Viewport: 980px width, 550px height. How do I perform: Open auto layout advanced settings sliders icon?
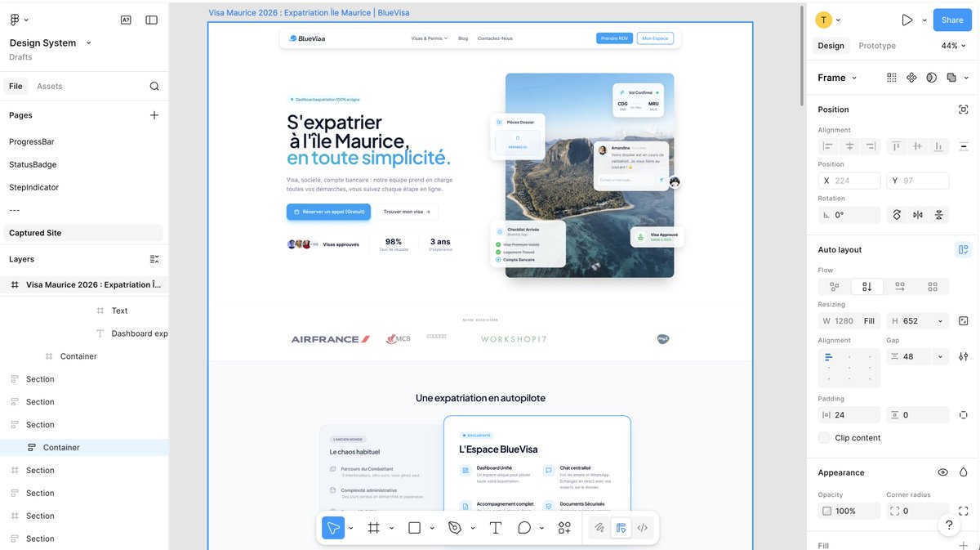[964, 356]
